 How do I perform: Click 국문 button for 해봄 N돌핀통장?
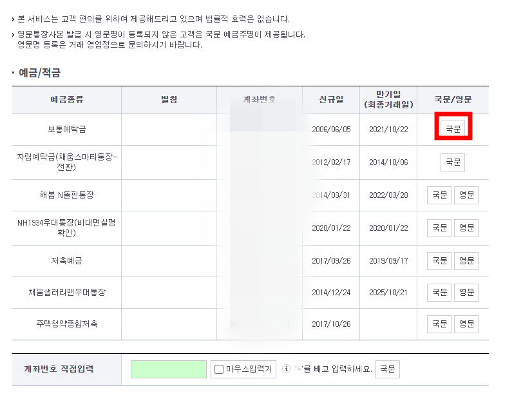[439, 195]
